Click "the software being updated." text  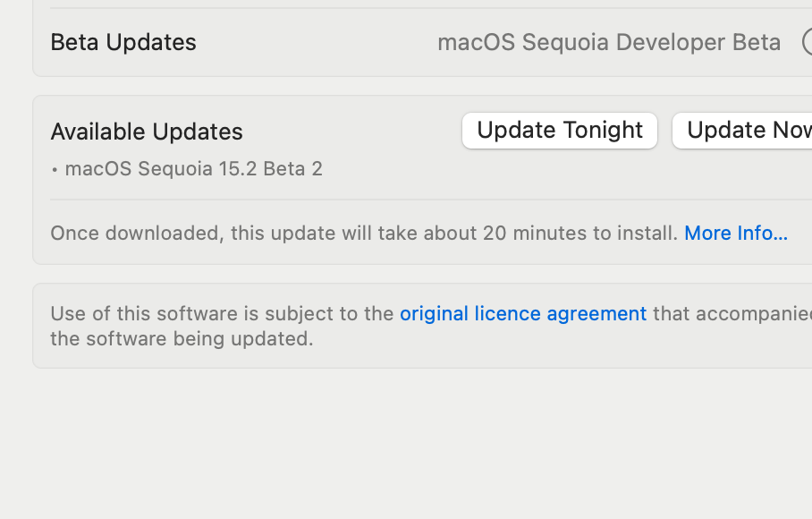click(x=182, y=339)
